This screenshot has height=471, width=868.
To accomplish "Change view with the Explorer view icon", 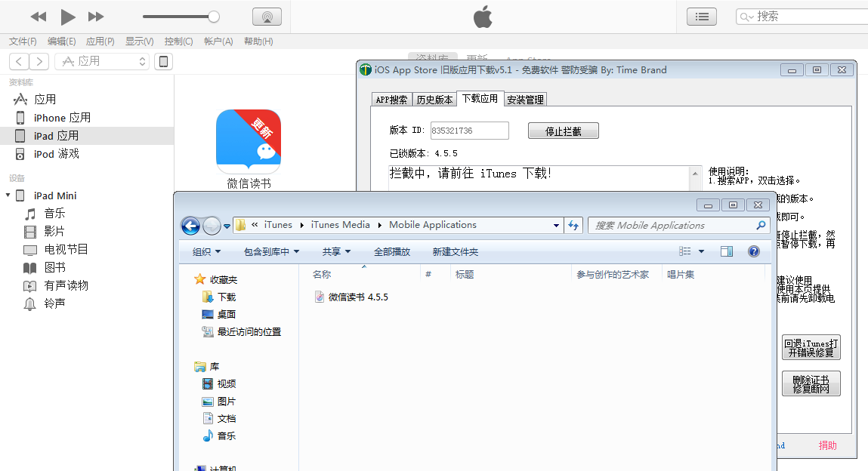I will [684, 251].
